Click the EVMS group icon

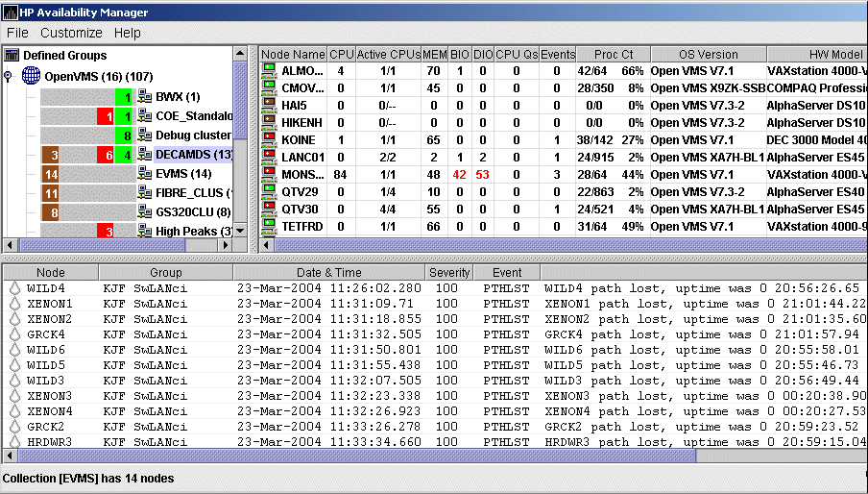pos(144,174)
